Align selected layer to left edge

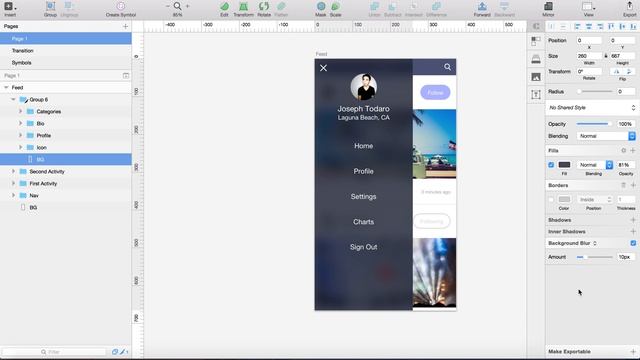[x=577, y=27]
